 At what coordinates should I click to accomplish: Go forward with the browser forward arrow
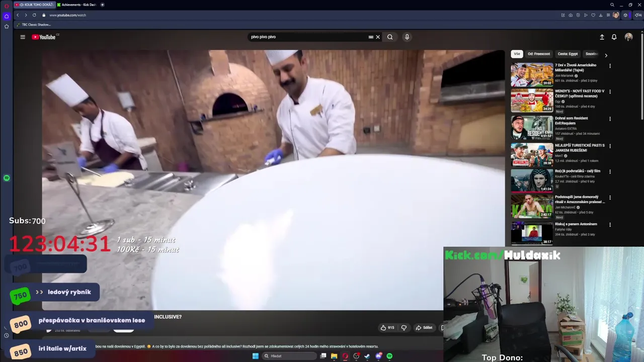pyautogui.click(x=26, y=15)
